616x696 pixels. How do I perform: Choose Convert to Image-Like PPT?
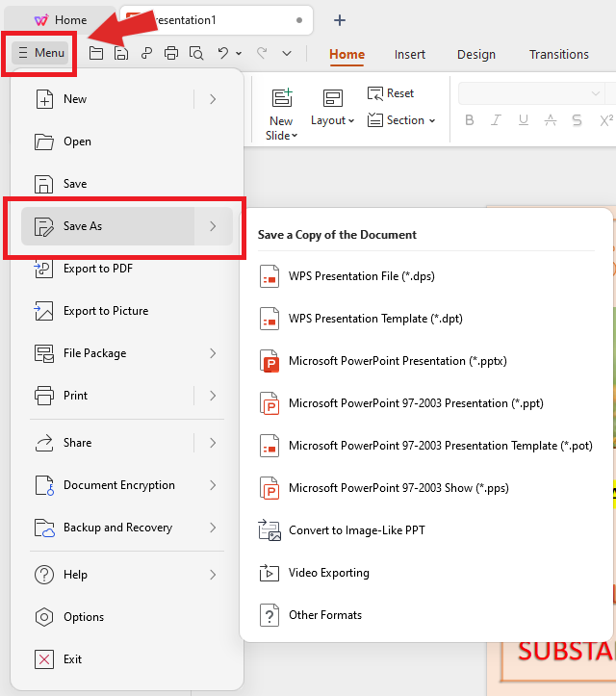pyautogui.click(x=426, y=530)
